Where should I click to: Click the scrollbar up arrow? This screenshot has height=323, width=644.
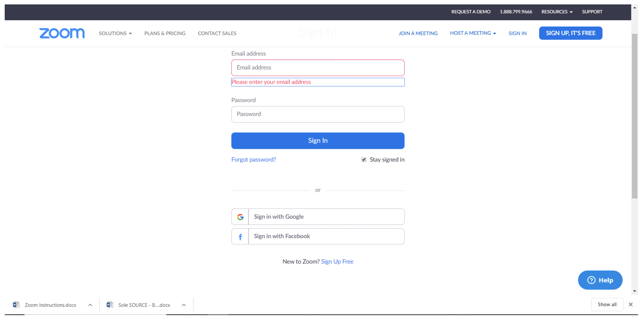coord(635,8)
